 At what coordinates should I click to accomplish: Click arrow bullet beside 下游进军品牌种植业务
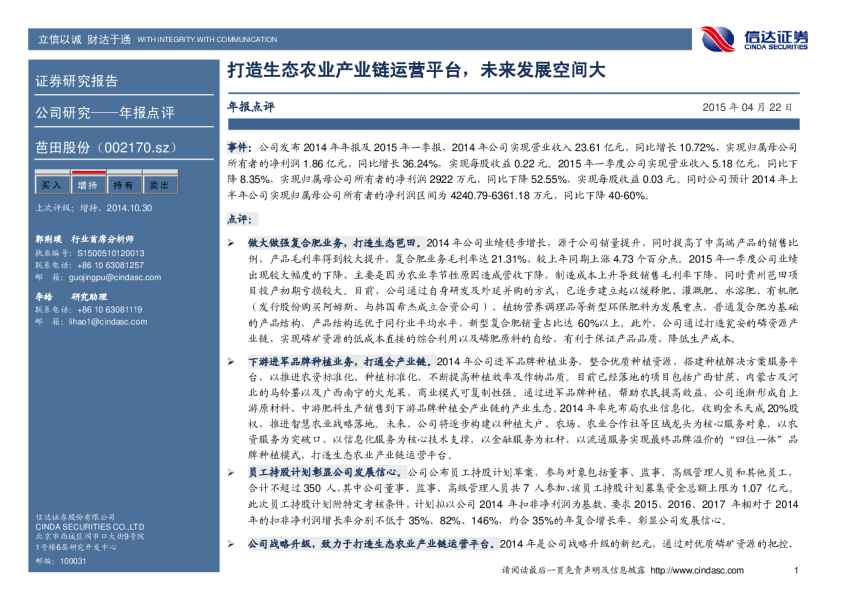point(232,360)
